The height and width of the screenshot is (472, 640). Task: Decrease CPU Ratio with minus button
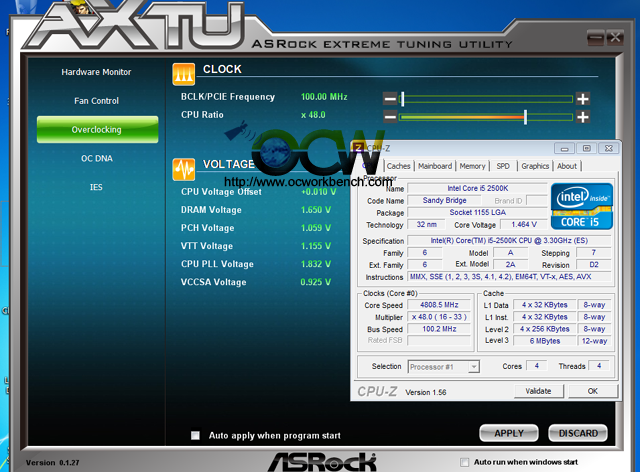pos(390,118)
